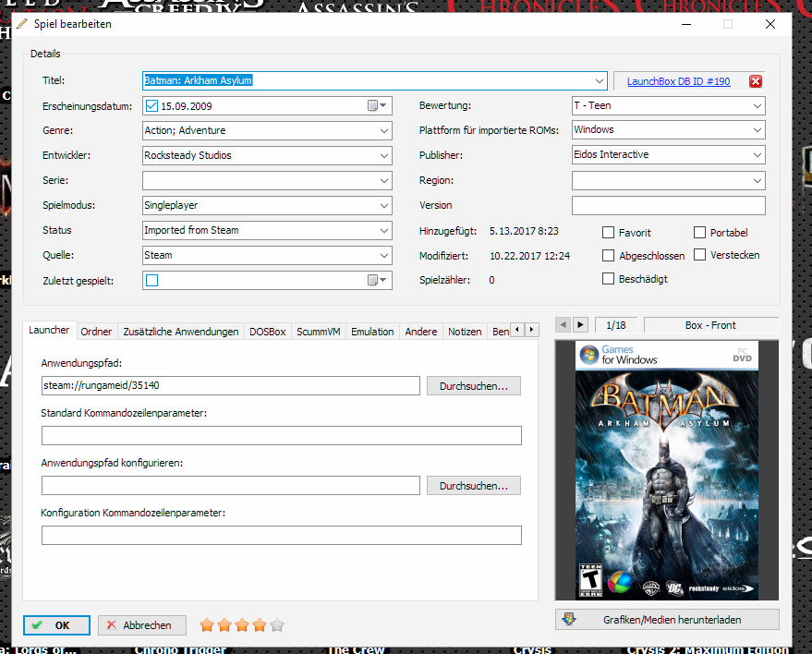
Task: Browse for the Anwendungspfad with Durchsuchen
Action: point(473,386)
